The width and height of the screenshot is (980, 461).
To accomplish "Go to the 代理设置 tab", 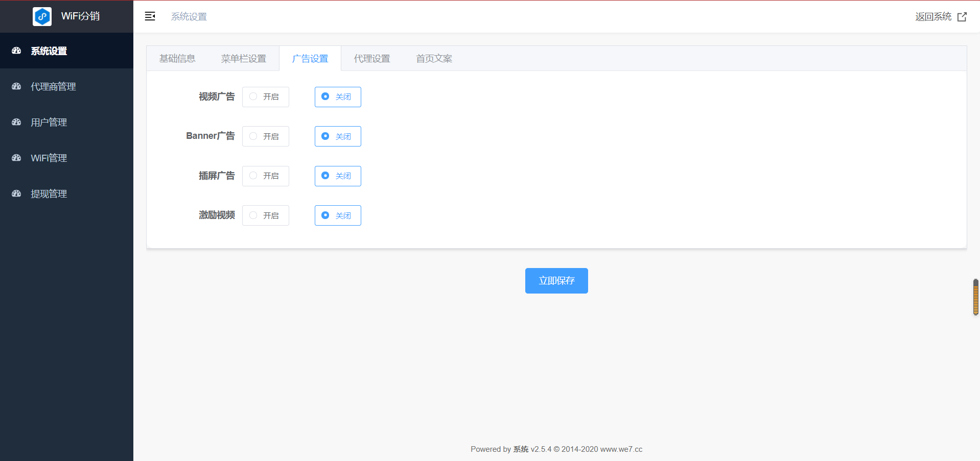I will click(x=372, y=59).
